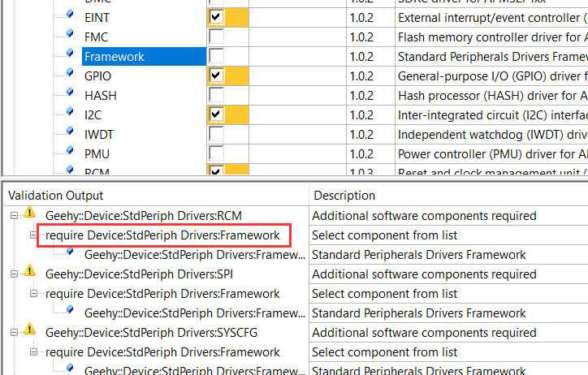Click 'Independent watchdog (IWDT)' description
This screenshot has height=375, width=588.
[493, 135]
